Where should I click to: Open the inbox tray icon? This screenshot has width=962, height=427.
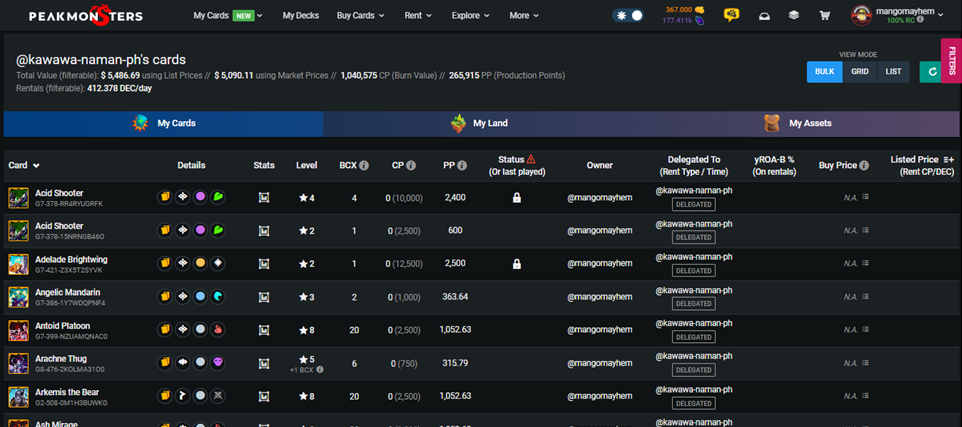click(x=764, y=16)
